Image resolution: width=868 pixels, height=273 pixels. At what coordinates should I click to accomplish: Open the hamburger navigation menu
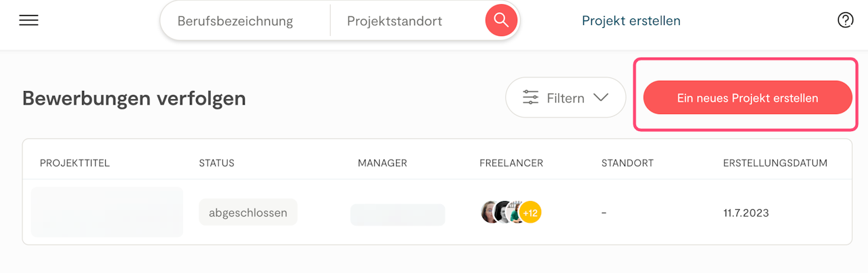coord(28,20)
